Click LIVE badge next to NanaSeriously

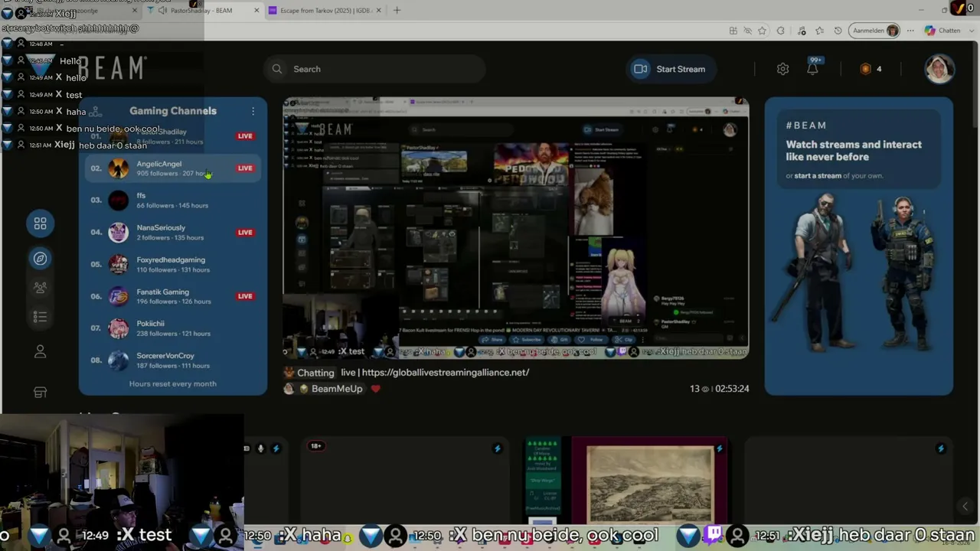(245, 233)
